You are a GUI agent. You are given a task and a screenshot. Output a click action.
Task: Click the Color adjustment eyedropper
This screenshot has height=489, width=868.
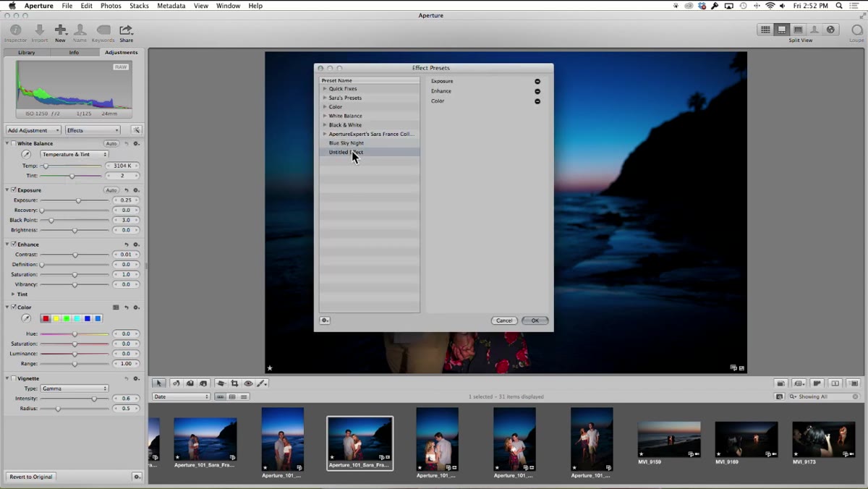26,318
